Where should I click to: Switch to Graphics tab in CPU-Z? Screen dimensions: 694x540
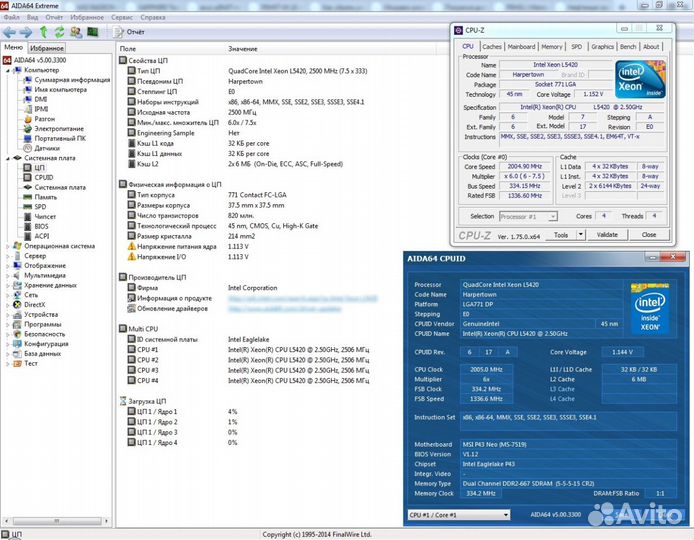pyautogui.click(x=602, y=46)
